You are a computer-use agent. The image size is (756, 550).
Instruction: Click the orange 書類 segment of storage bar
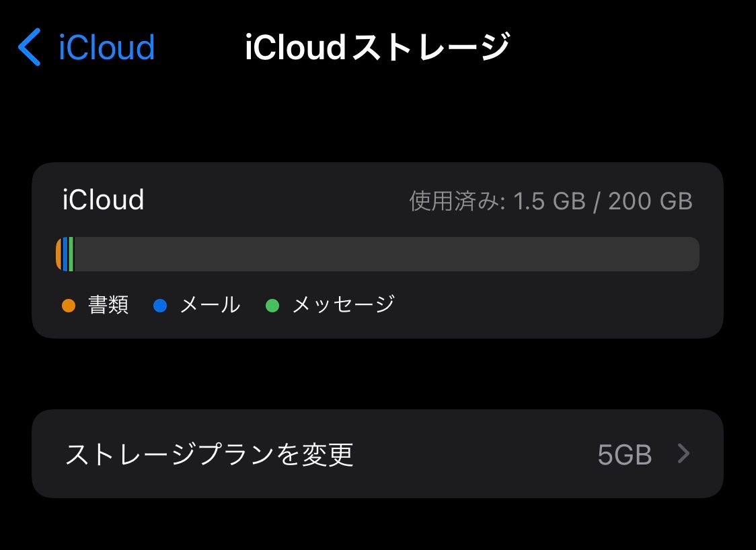[59, 254]
